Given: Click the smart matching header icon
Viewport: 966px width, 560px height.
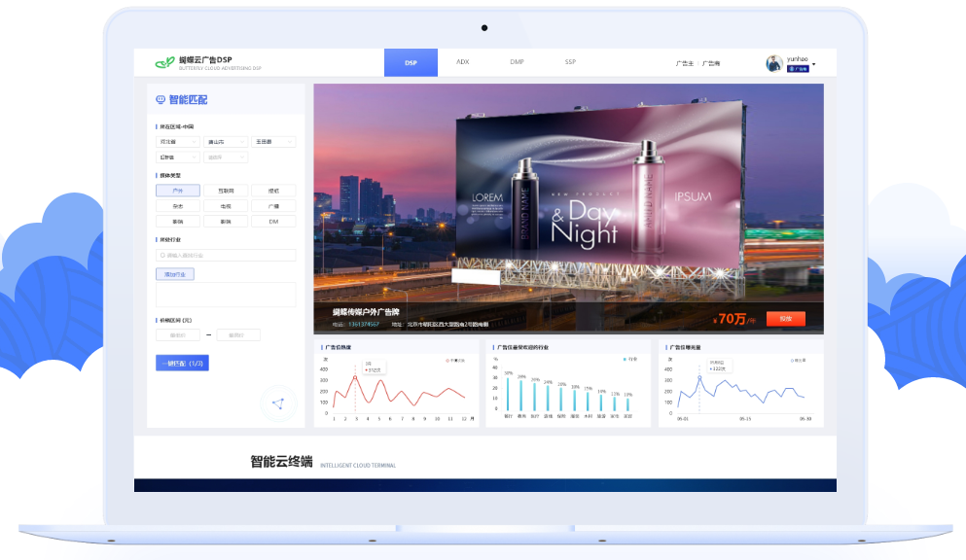Looking at the screenshot, I should (161, 99).
